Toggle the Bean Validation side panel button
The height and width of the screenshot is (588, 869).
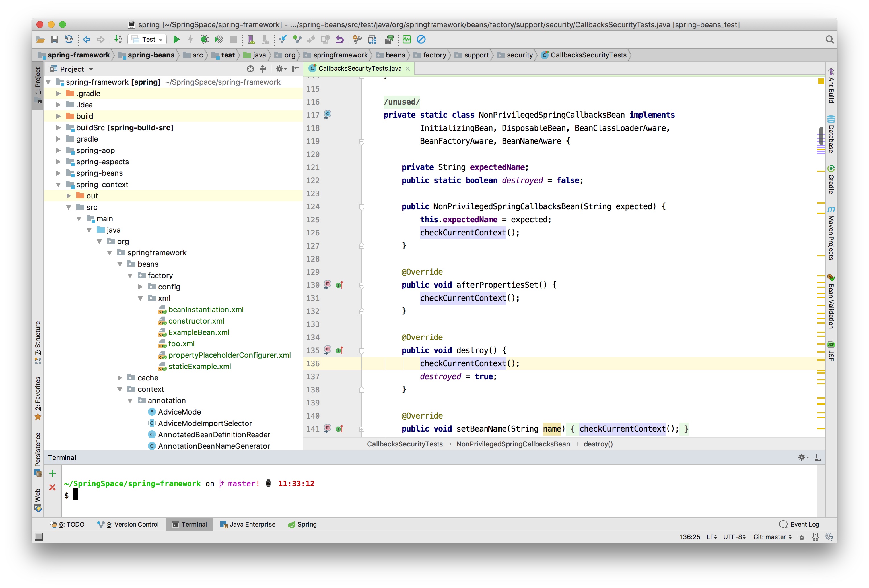point(831,301)
